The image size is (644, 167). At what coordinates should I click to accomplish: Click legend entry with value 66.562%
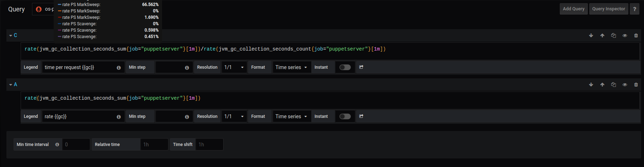(108, 5)
